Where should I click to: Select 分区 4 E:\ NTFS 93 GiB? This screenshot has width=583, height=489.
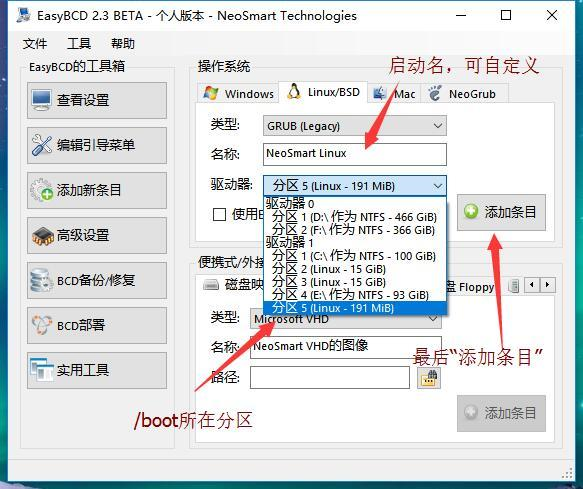click(x=355, y=295)
